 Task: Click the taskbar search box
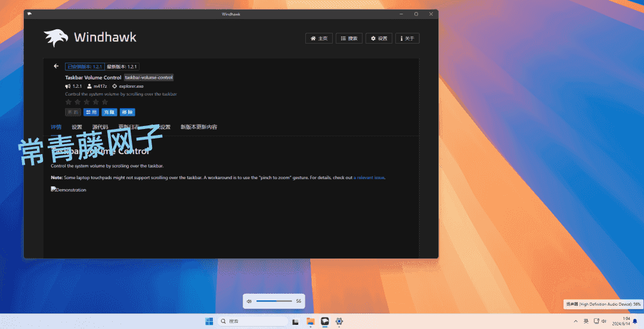tap(253, 321)
